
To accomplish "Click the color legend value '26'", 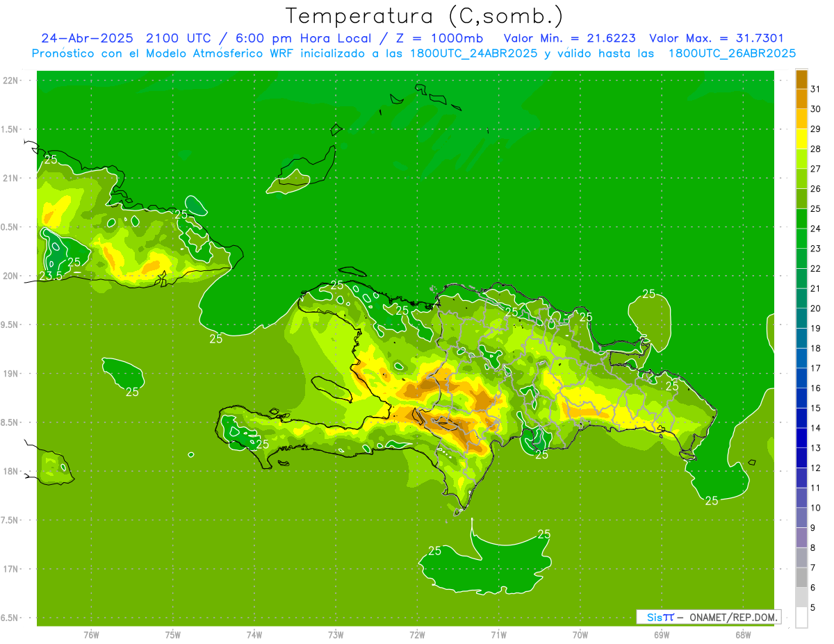I will [x=816, y=188].
